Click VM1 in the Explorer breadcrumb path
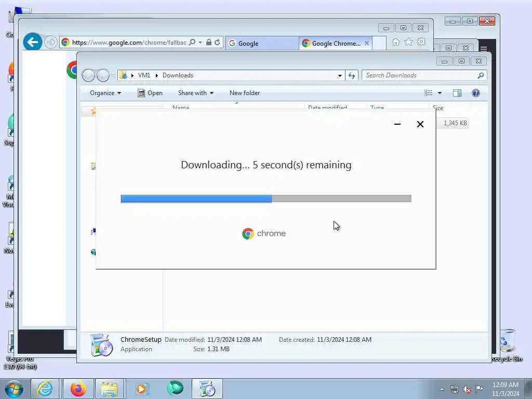Screen dimensions: 532x399 click(x=144, y=75)
